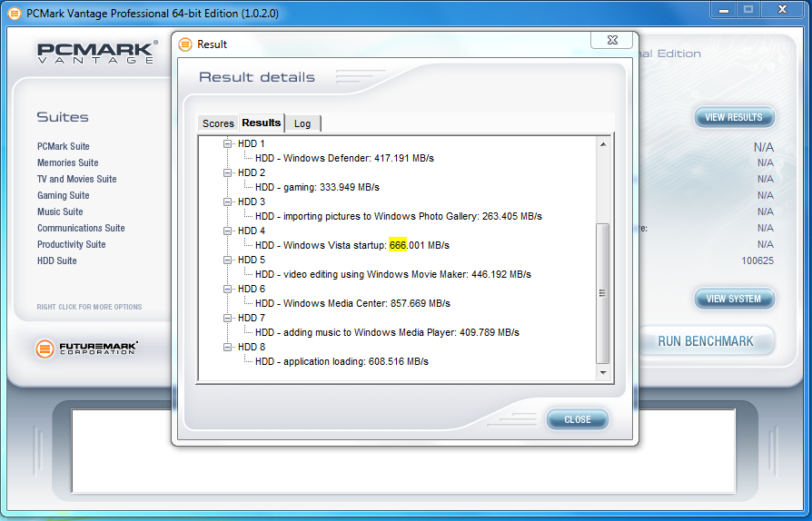The image size is (812, 521).
Task: Select the video editing Movie Maker row
Action: coord(393,274)
